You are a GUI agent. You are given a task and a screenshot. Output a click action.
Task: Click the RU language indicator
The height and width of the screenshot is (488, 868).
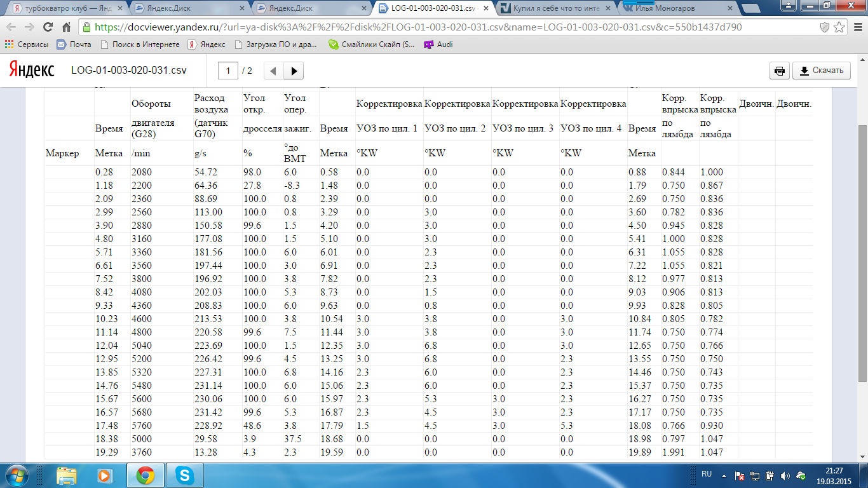(x=707, y=474)
